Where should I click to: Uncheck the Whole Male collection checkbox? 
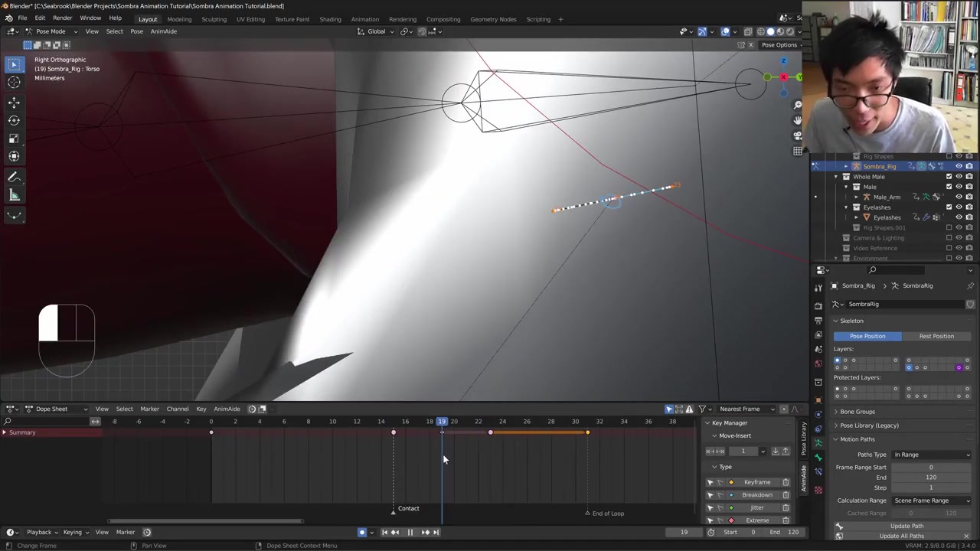pyautogui.click(x=949, y=177)
